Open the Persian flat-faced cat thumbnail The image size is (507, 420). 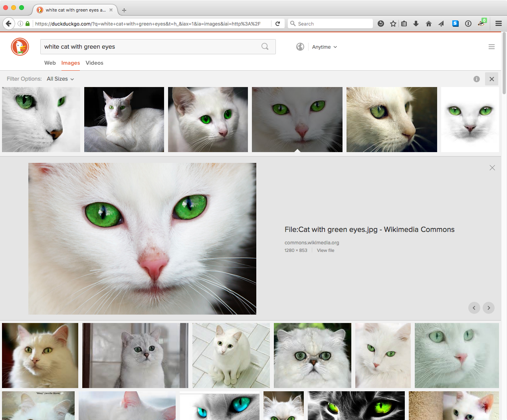[x=313, y=355]
